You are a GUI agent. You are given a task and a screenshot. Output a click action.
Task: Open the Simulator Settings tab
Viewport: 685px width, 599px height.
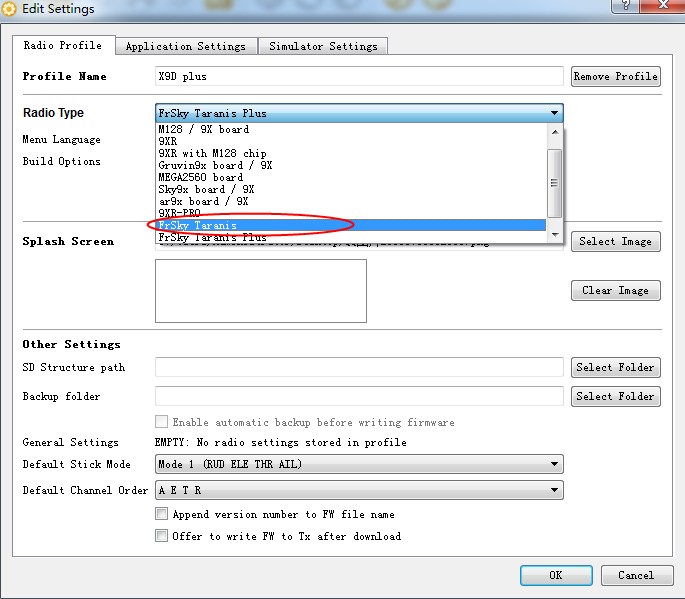click(323, 46)
